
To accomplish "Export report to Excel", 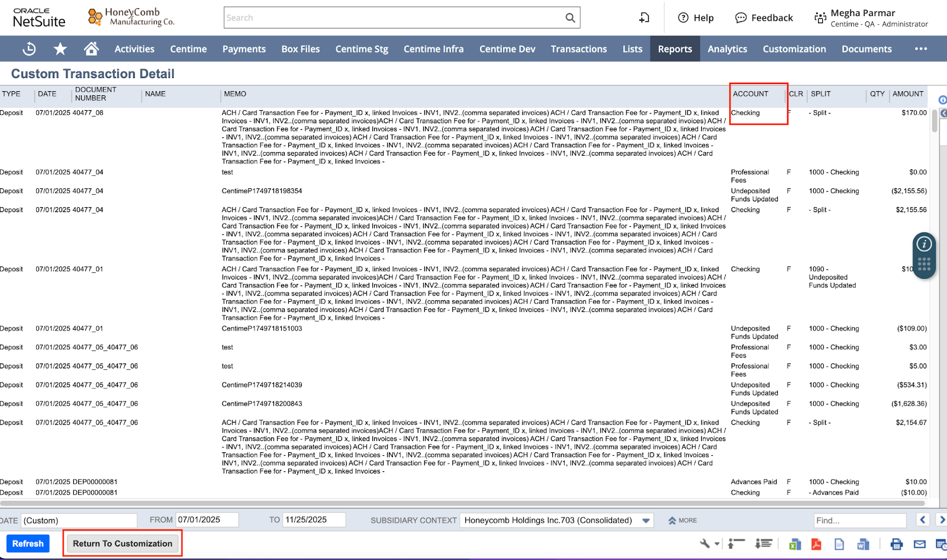I will (x=794, y=544).
